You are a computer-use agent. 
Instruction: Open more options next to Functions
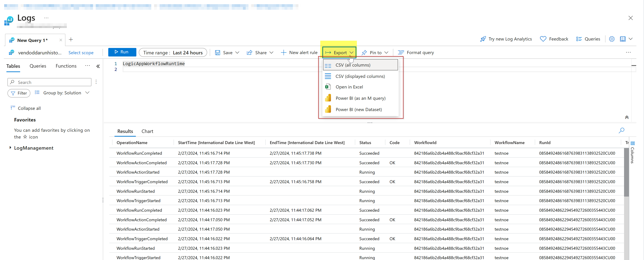click(x=87, y=66)
